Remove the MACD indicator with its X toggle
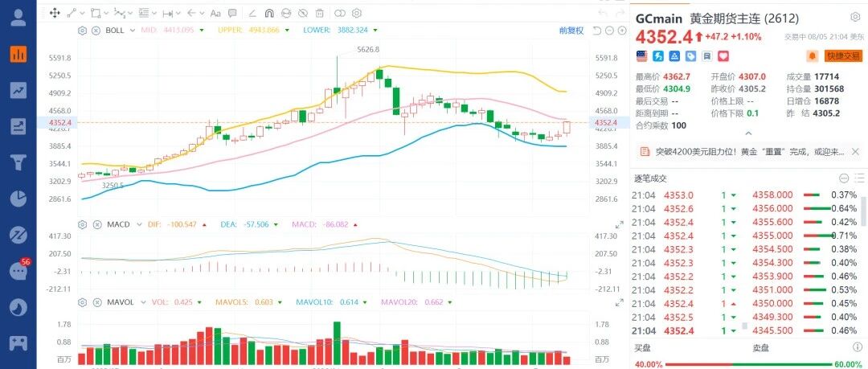 coord(96,224)
